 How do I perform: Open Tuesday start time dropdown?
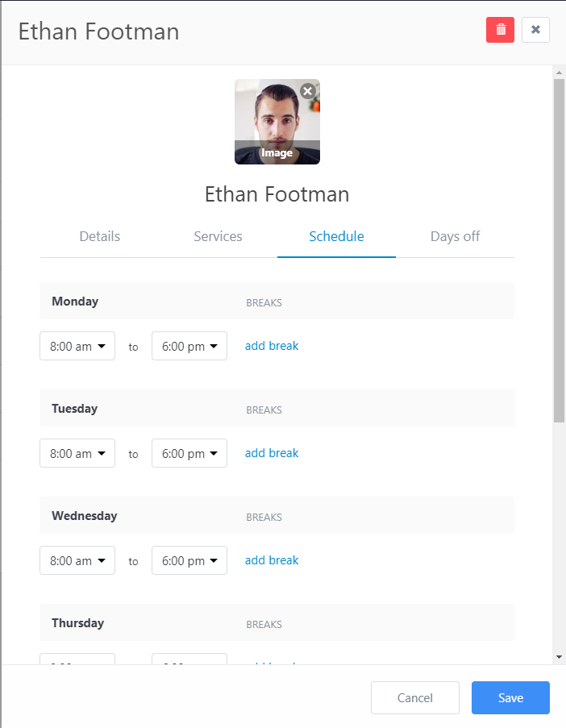[77, 453]
